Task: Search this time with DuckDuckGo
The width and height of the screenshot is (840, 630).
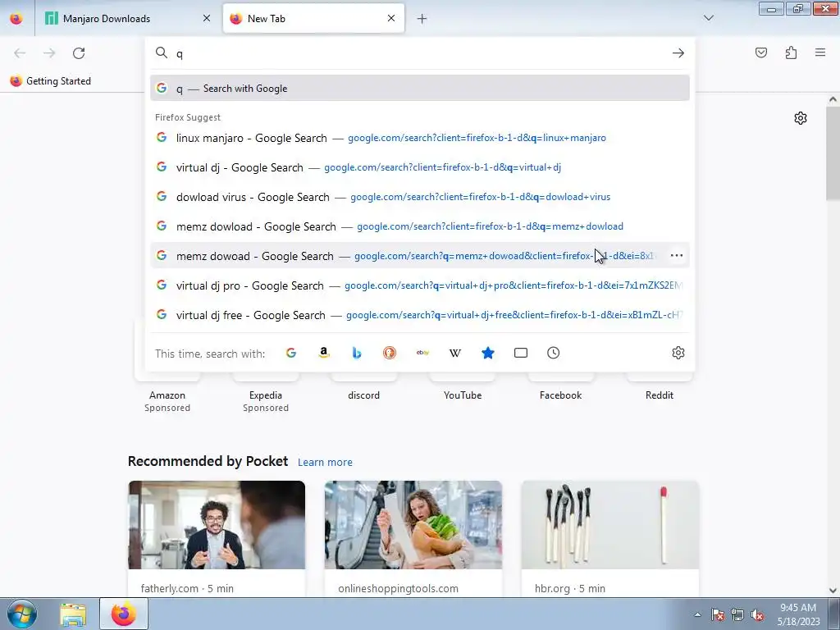Action: point(390,353)
